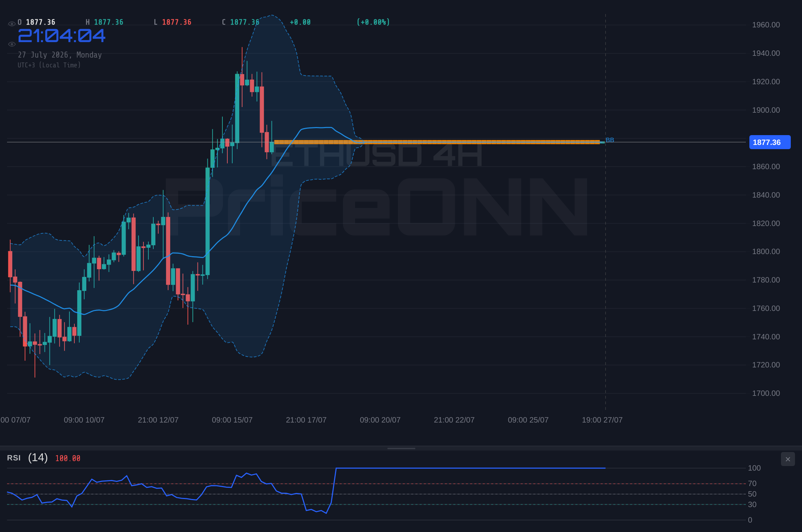This screenshot has width=802, height=532.
Task: Click the RSI value 100.00
Action: point(68,458)
